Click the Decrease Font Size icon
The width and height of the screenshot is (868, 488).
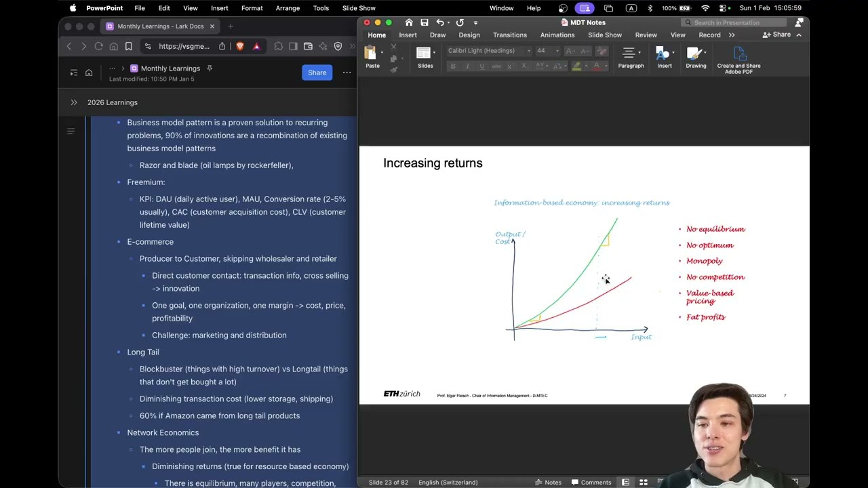click(x=585, y=51)
